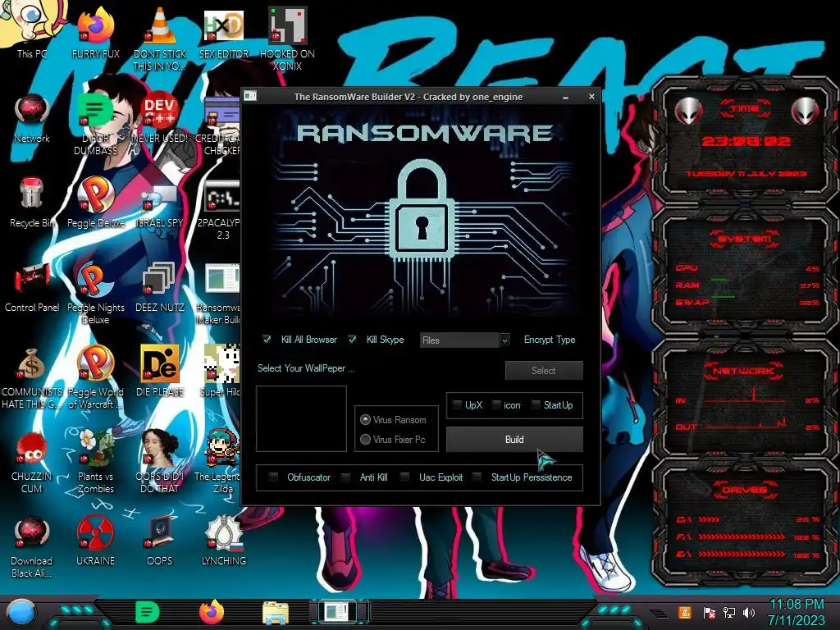Click the network tray icon
Viewport: 840px width, 630px height.
(x=728, y=612)
